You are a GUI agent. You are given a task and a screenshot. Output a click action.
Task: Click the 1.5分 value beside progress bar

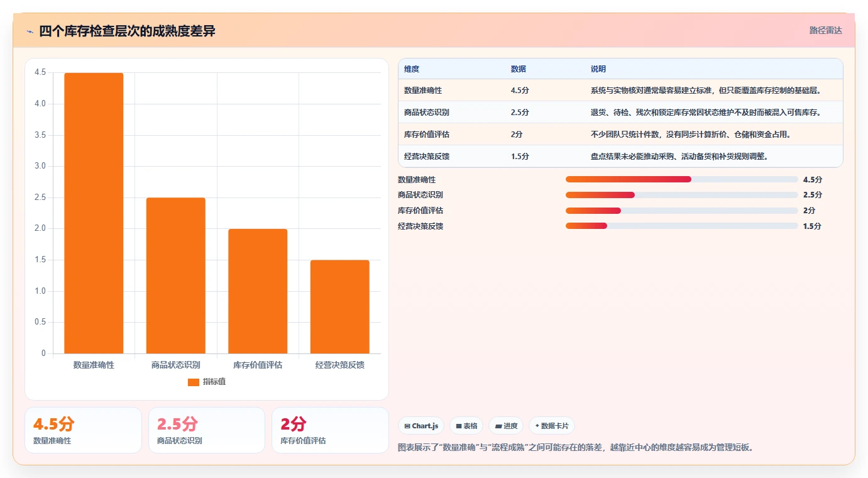point(812,226)
